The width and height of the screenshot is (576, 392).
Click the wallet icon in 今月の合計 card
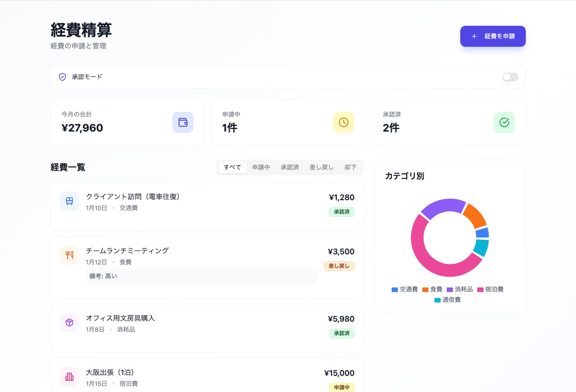(183, 122)
